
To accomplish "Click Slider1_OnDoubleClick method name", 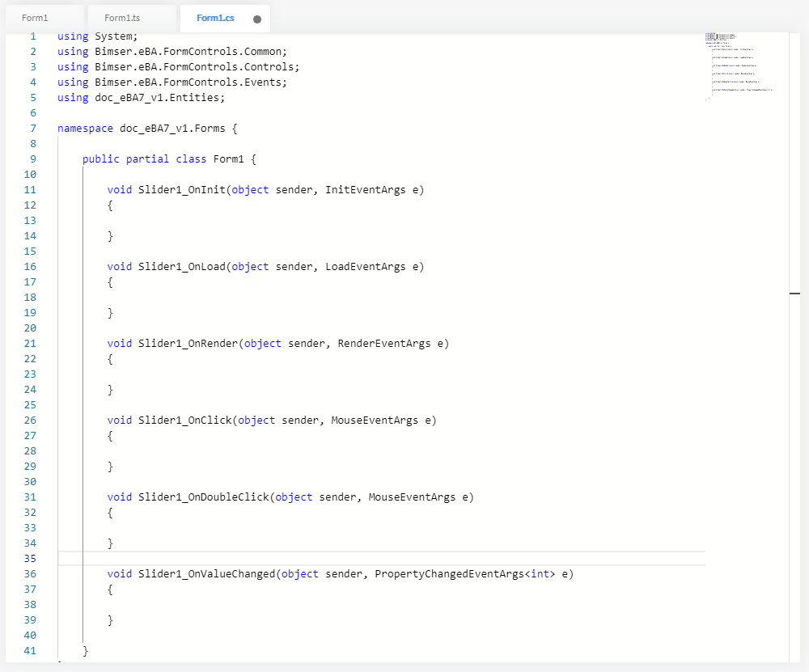I will [x=203, y=497].
